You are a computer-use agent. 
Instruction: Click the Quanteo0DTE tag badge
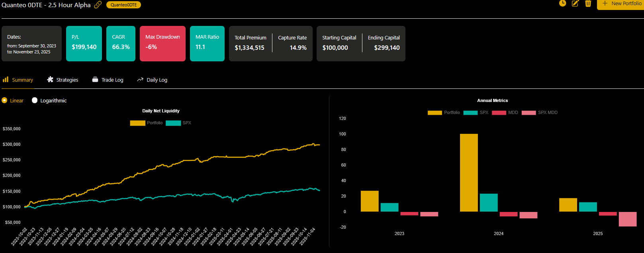click(x=123, y=5)
